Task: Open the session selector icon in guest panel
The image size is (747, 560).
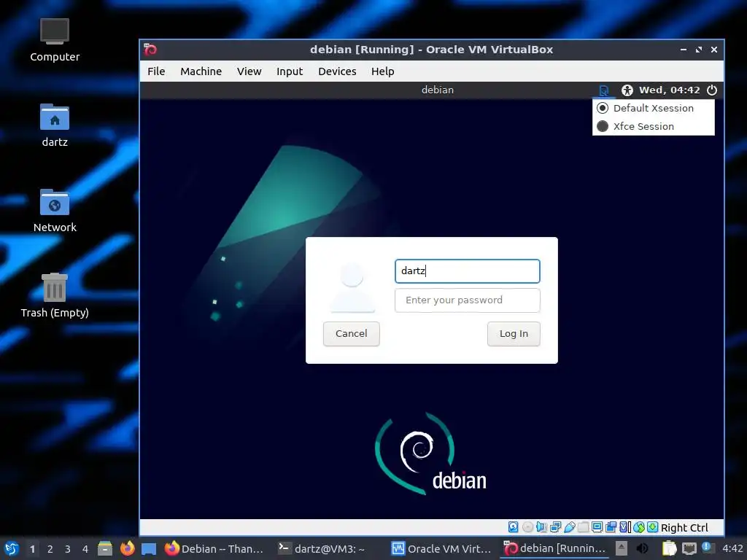Action: click(603, 90)
